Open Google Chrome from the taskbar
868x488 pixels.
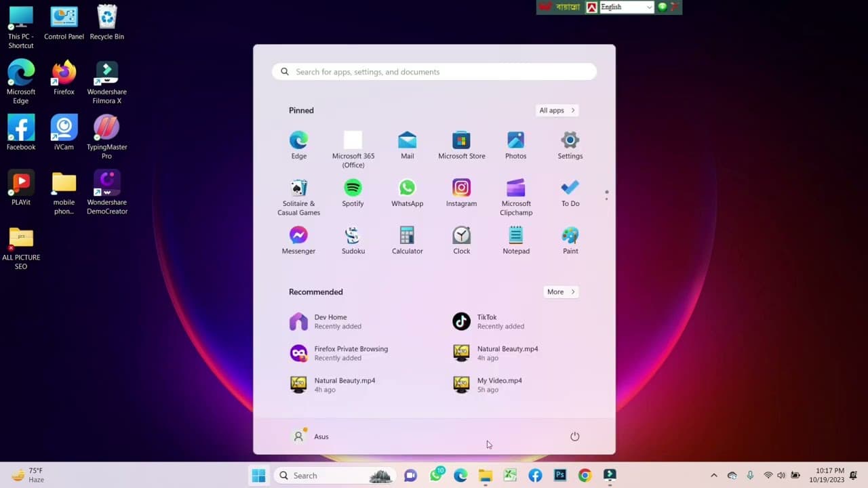coord(585,476)
